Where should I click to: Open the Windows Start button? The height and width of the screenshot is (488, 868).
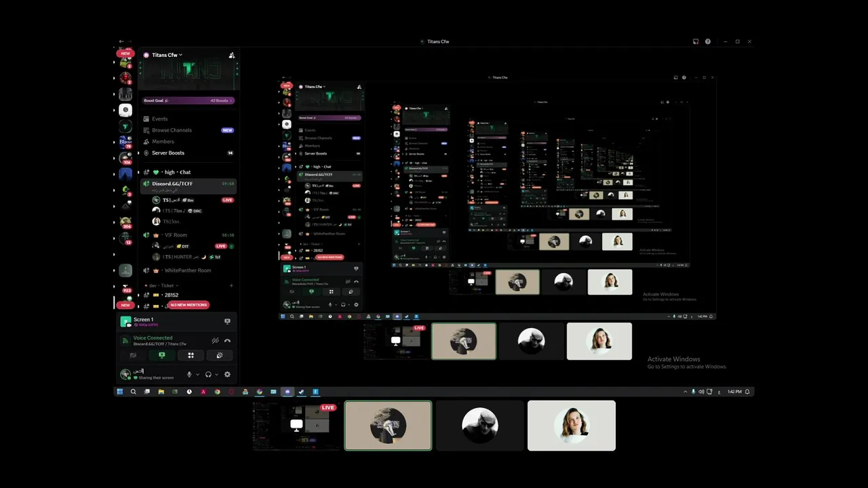click(x=120, y=392)
